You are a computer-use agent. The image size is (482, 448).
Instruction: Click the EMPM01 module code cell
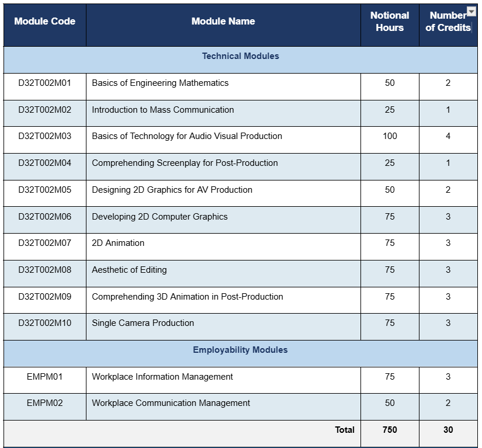click(x=45, y=377)
